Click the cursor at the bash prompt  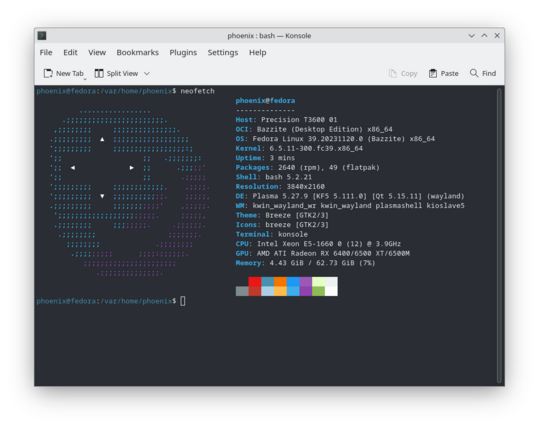pos(183,301)
